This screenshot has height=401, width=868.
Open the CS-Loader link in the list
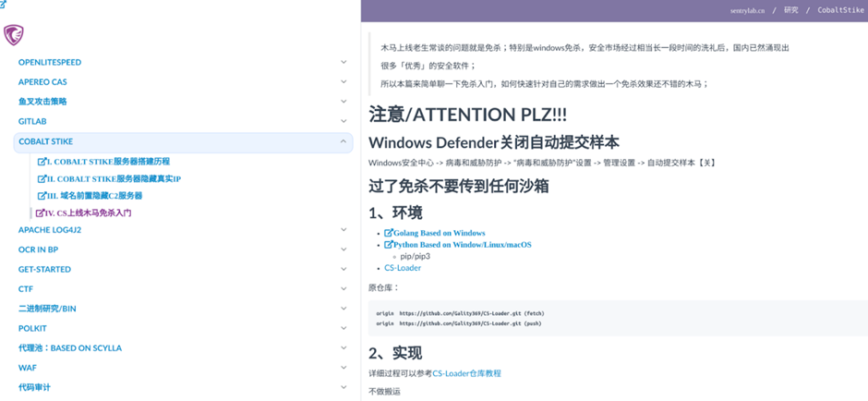(x=403, y=268)
